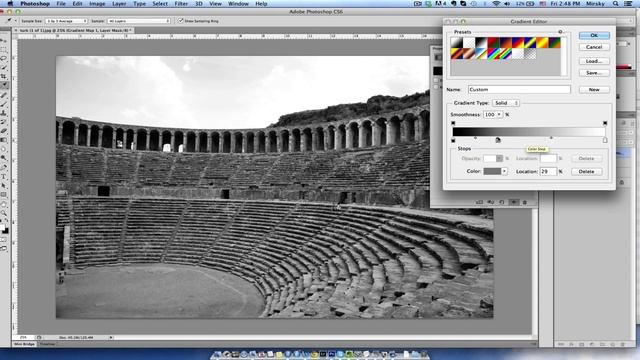Select the Lasso tool
The width and height of the screenshot is (640, 360).
[4, 59]
